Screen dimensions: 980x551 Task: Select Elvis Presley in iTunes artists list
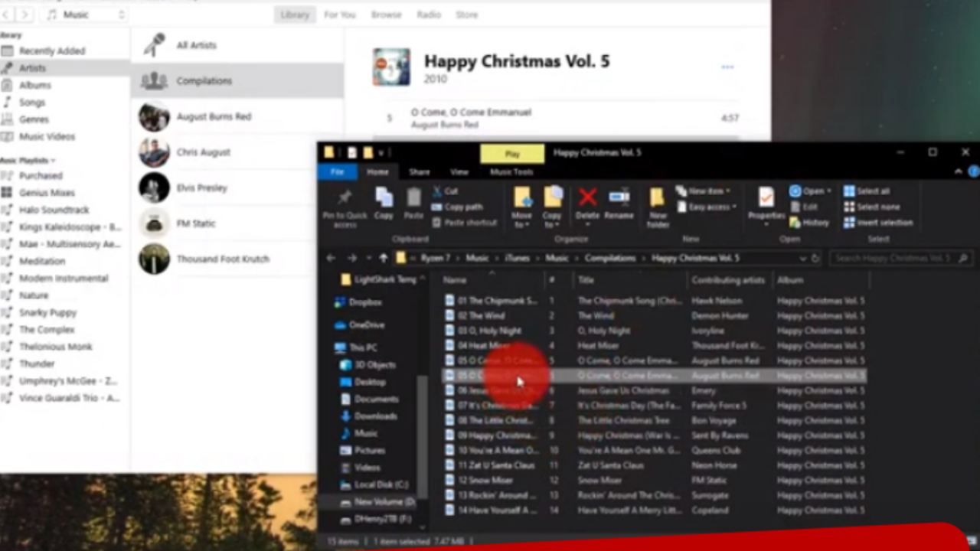(x=237, y=187)
